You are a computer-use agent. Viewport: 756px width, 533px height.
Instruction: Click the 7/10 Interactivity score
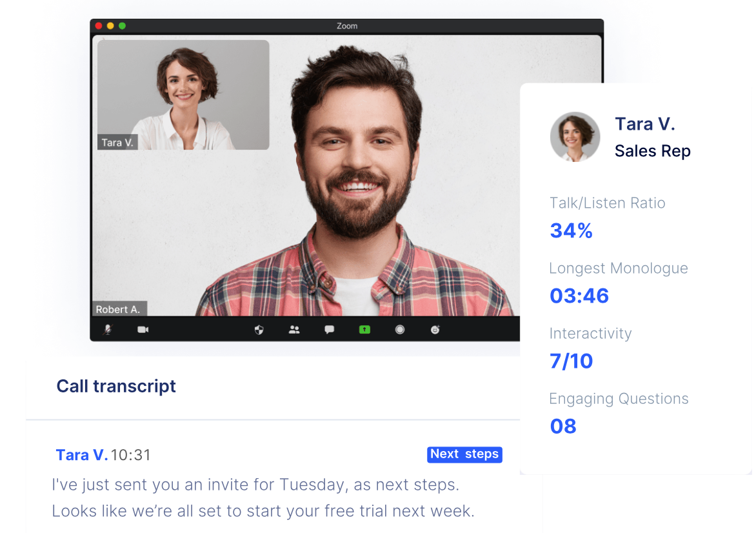(572, 361)
